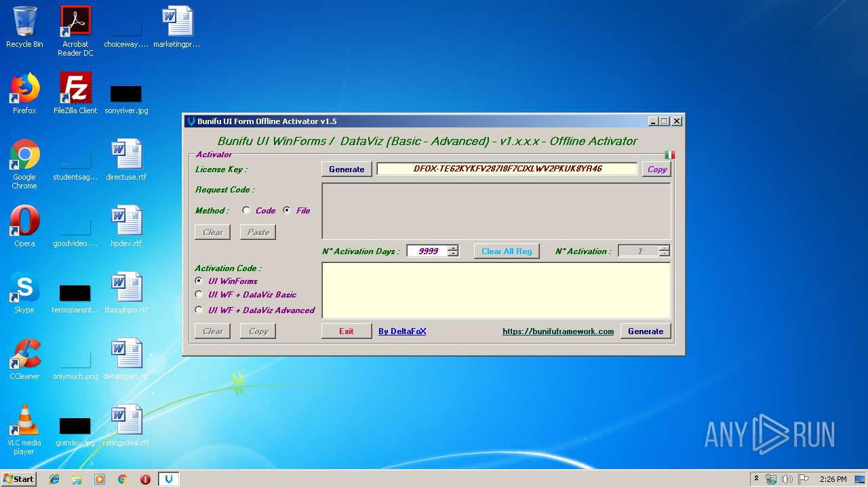Select detailspart.rtf document icon
This screenshot has height=488, width=868.
pos(126,359)
